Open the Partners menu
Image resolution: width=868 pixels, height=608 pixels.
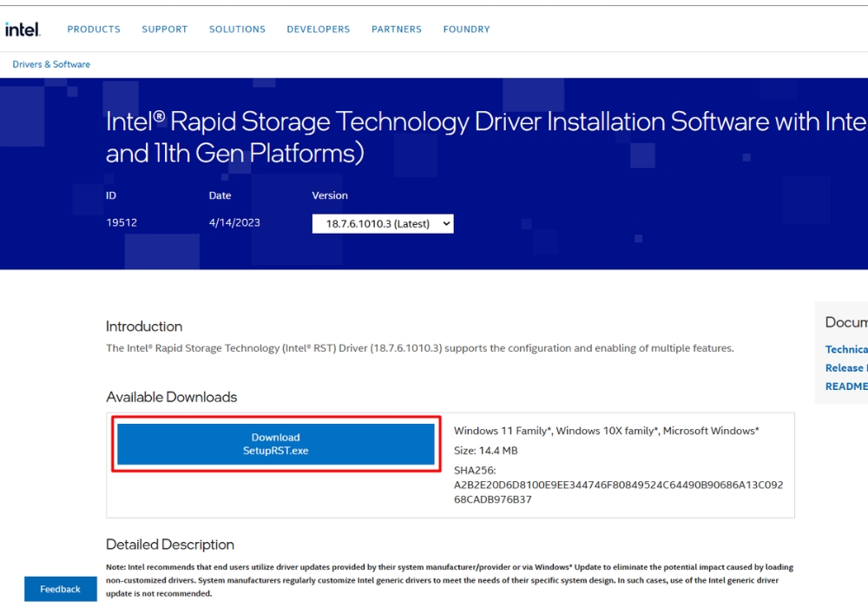click(397, 30)
